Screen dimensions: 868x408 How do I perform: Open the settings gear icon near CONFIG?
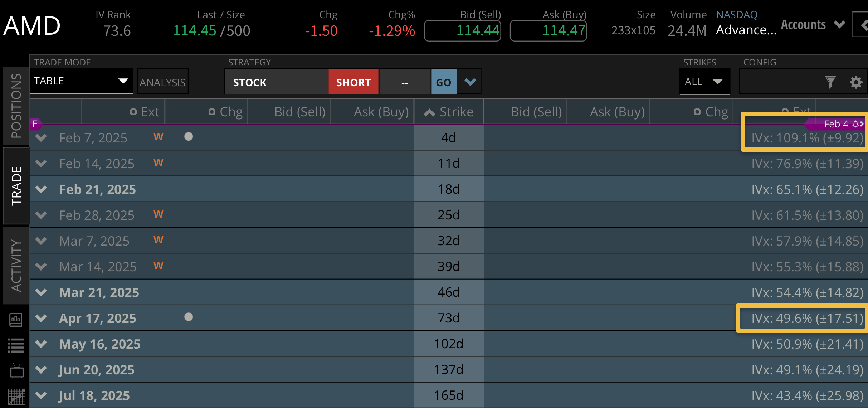point(856,82)
